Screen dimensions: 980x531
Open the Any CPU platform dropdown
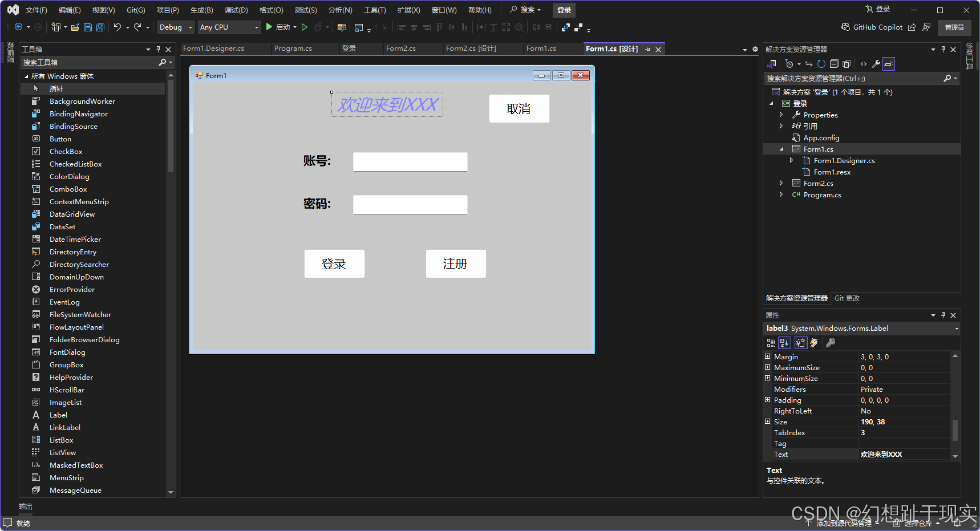229,27
